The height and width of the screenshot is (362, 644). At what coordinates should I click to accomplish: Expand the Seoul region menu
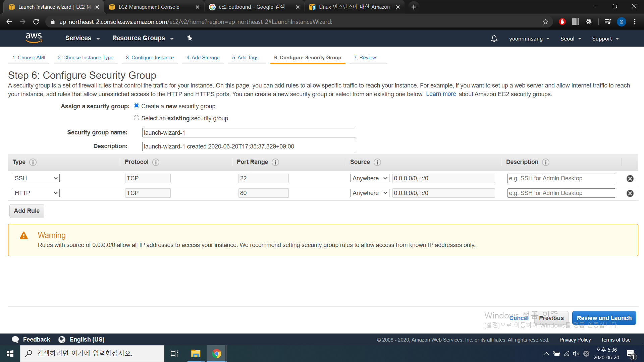570,39
